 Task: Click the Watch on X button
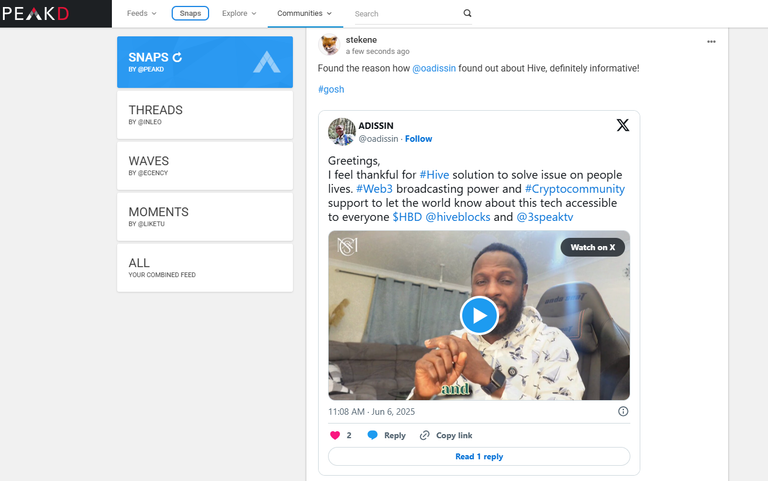point(593,247)
